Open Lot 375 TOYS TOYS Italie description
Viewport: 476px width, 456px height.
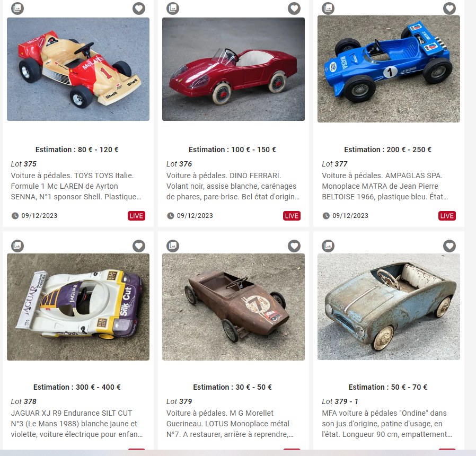(76, 186)
